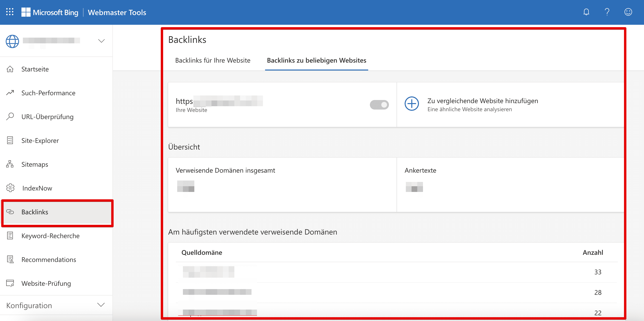This screenshot has width=644, height=321.
Task: Click the Microsoft Bing logo
Action: click(x=50, y=12)
